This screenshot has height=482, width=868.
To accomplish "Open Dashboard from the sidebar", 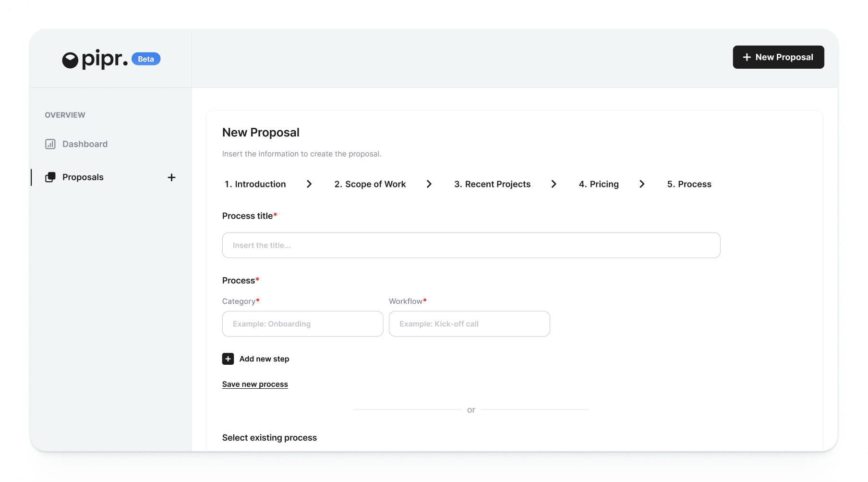I will [x=84, y=144].
